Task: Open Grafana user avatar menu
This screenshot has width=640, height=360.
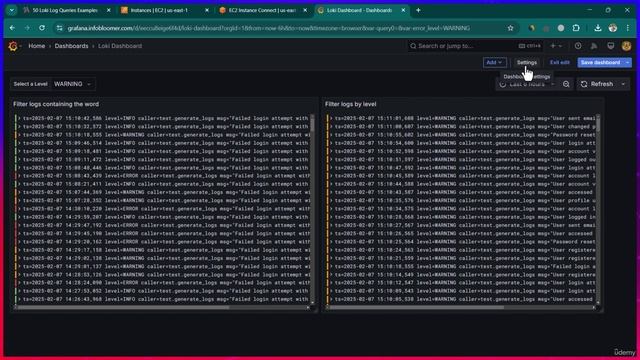Action: (x=627, y=46)
